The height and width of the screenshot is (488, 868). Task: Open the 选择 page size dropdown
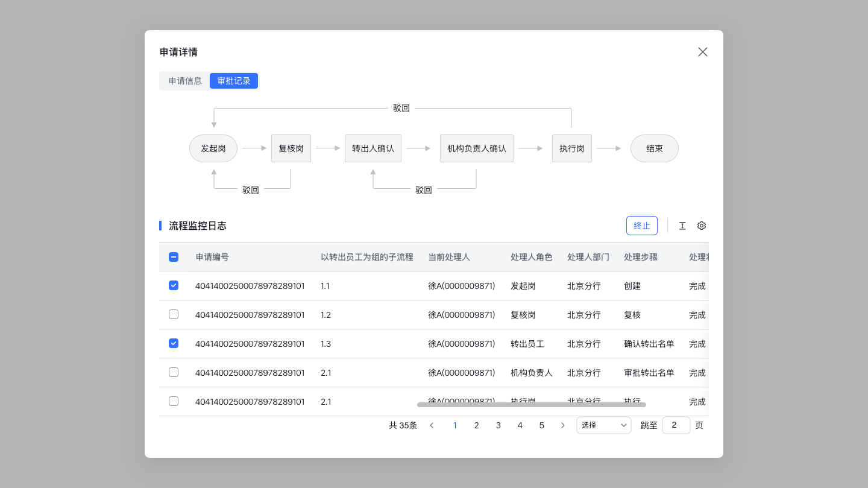pos(604,425)
